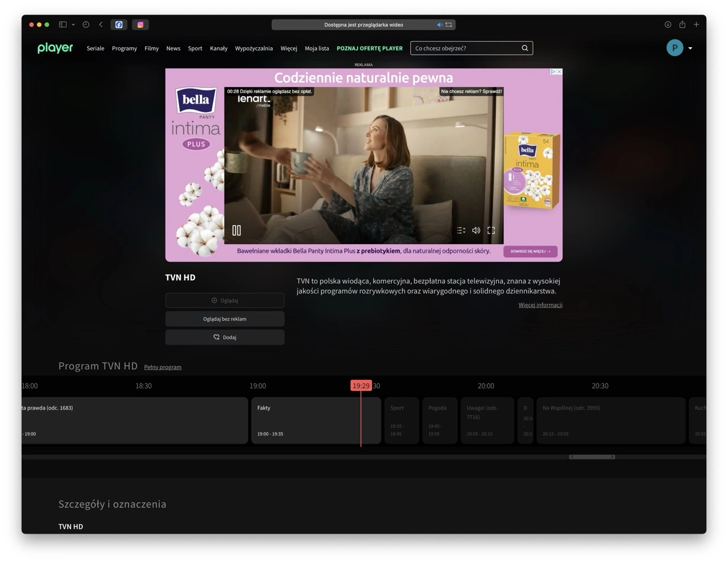The image size is (728, 562).
Task: Click the program guide horizontal scrollbar thumb
Action: (592, 457)
